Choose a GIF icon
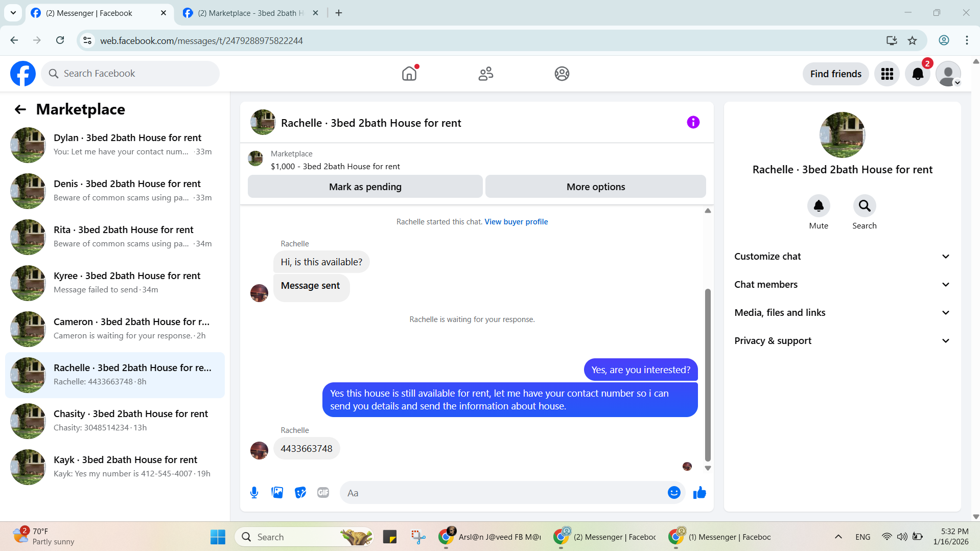The image size is (980, 551). 323,493
